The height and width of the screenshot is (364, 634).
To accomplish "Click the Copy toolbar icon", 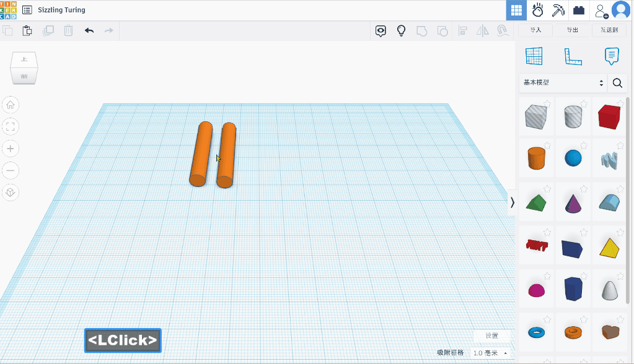I will click(x=7, y=31).
